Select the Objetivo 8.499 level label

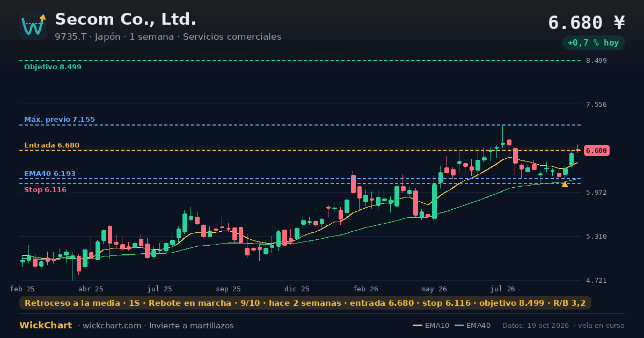click(53, 67)
